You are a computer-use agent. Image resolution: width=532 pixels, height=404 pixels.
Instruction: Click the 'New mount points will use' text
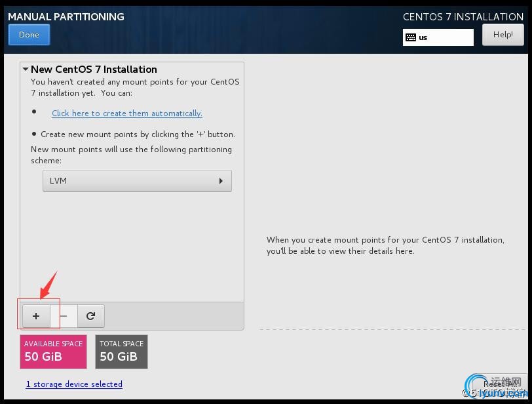click(131, 155)
